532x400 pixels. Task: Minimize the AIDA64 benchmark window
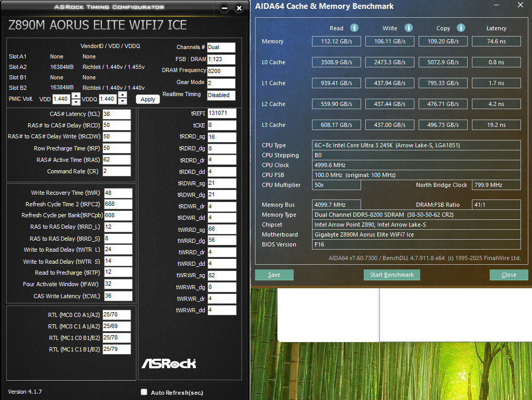[496, 5]
